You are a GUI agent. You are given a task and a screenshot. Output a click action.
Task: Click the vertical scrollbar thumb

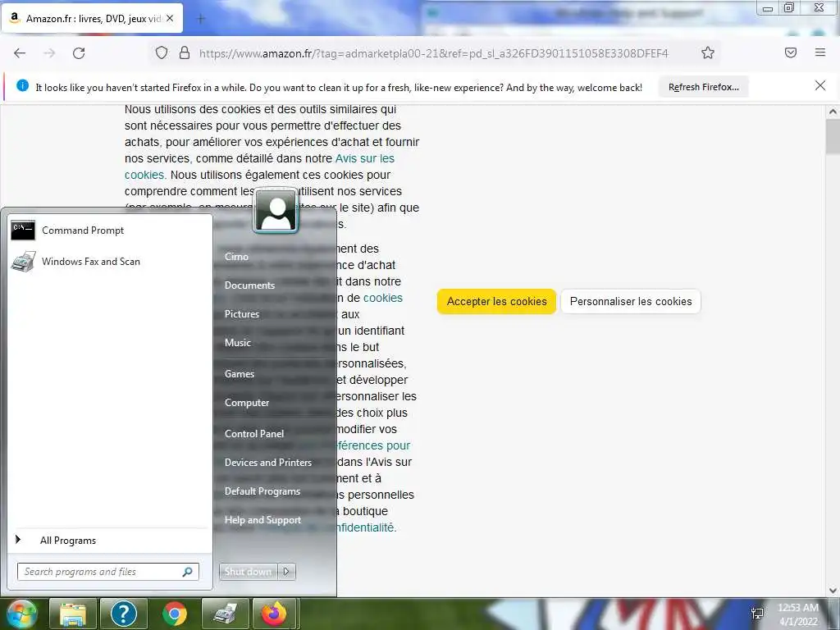tap(833, 136)
